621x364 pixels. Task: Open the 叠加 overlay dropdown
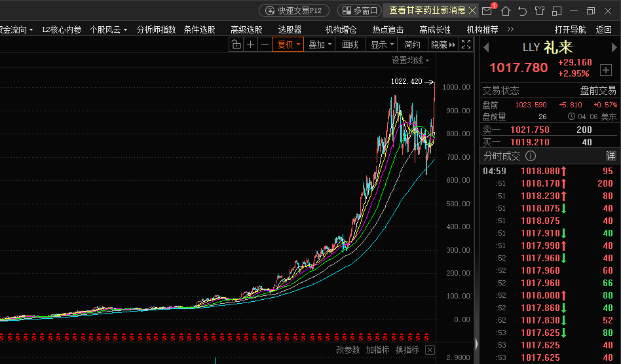[x=320, y=45]
